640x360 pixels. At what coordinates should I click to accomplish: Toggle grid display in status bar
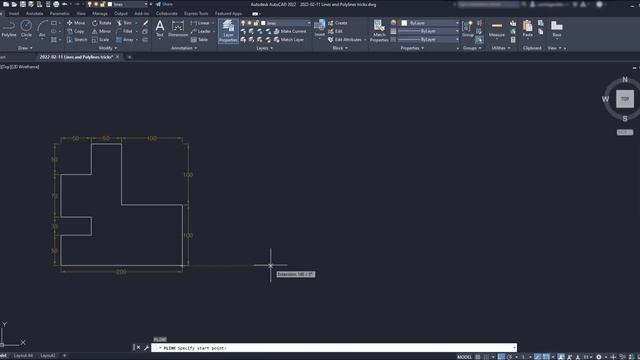tap(478, 357)
